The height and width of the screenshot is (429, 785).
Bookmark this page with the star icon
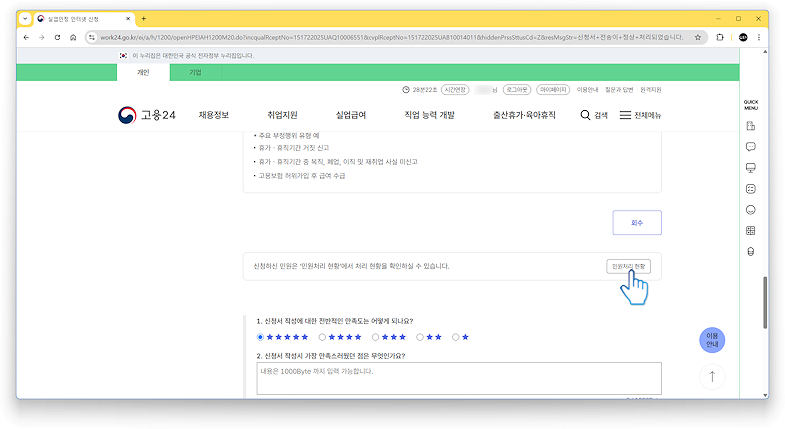point(698,38)
